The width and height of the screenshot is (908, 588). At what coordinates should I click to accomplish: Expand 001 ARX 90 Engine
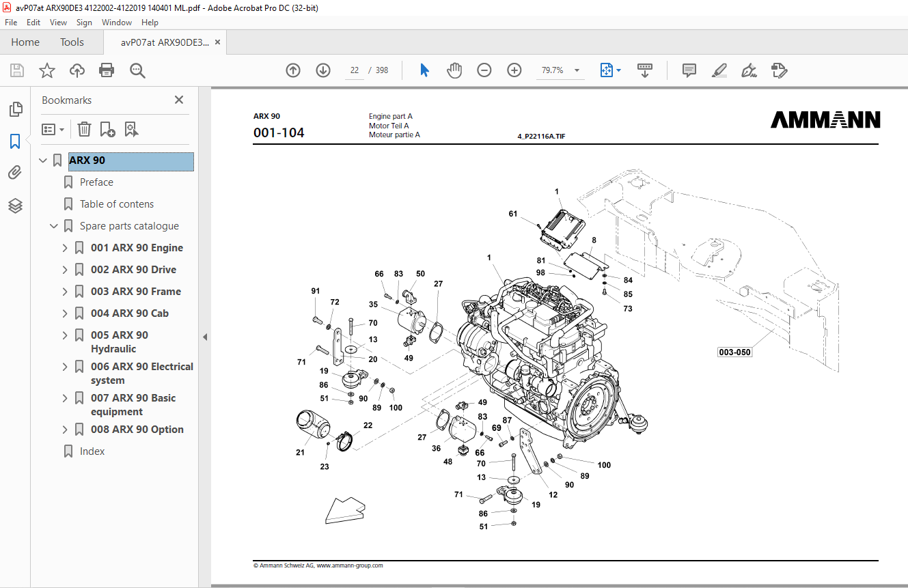[x=65, y=248]
